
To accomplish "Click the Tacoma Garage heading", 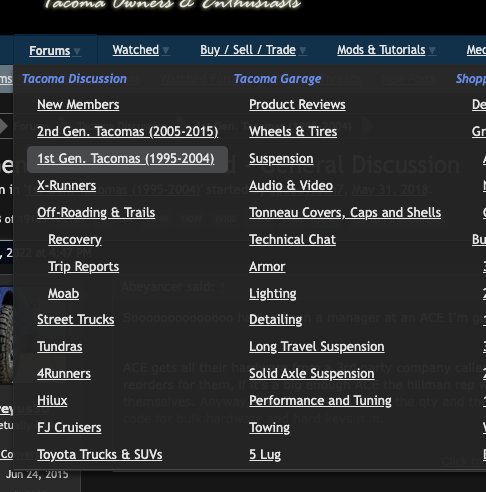I will click(277, 79).
